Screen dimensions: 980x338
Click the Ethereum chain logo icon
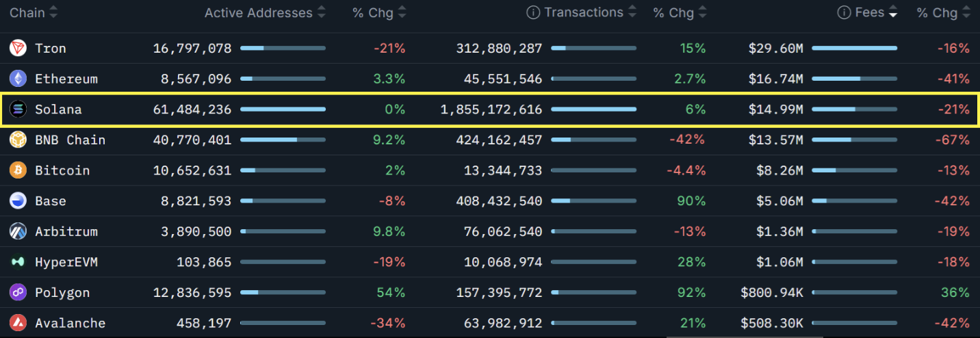(18, 79)
